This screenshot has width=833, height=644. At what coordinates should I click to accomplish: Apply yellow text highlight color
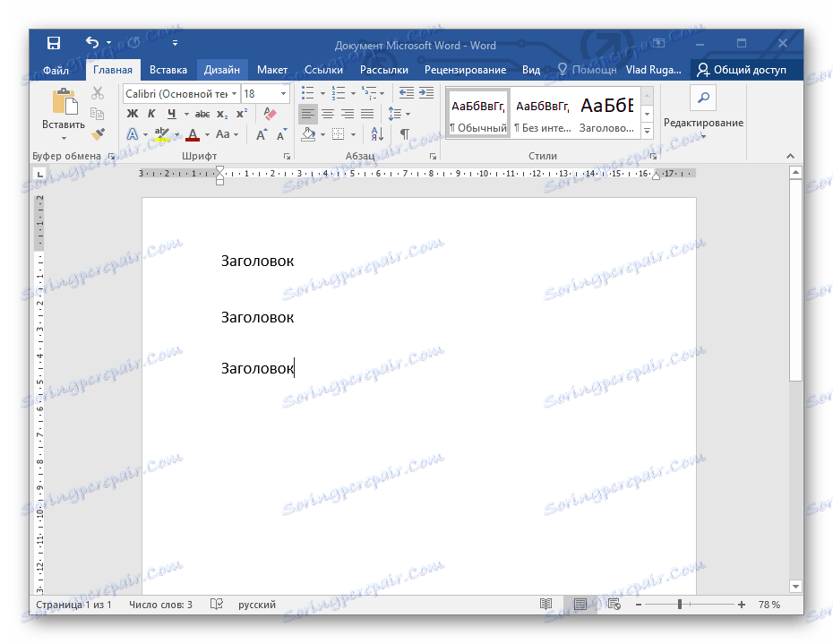point(161,134)
